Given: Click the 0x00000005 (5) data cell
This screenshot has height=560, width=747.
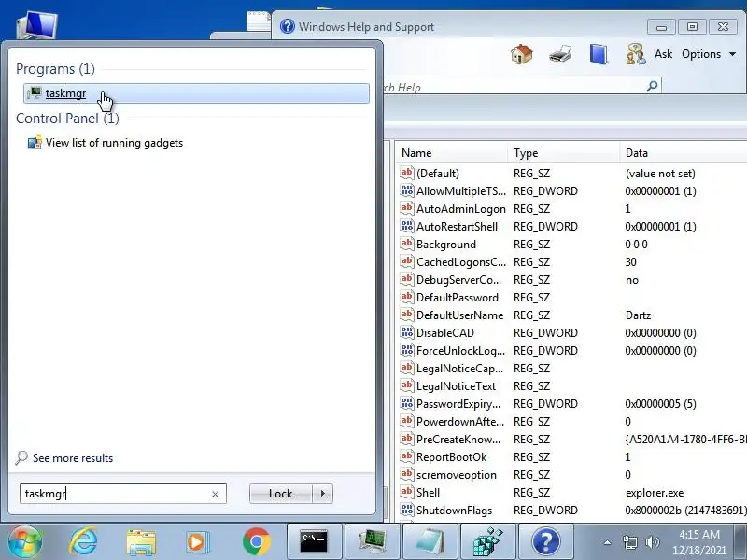Looking at the screenshot, I should tap(660, 404).
